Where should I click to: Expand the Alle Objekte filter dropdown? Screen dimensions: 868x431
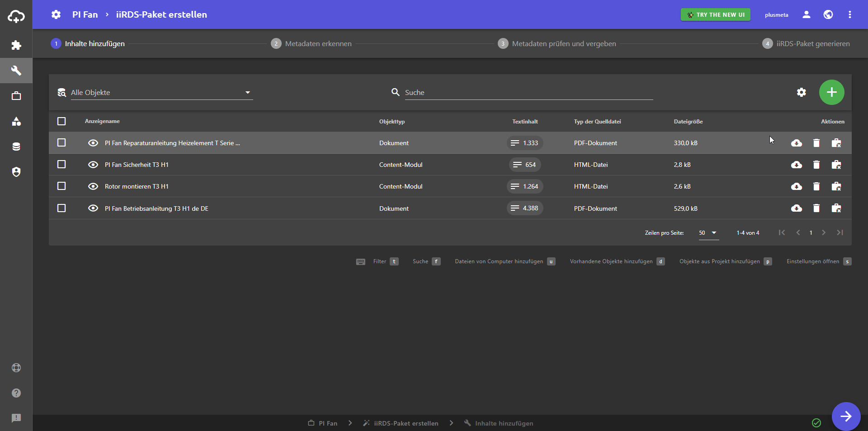[x=161, y=93]
